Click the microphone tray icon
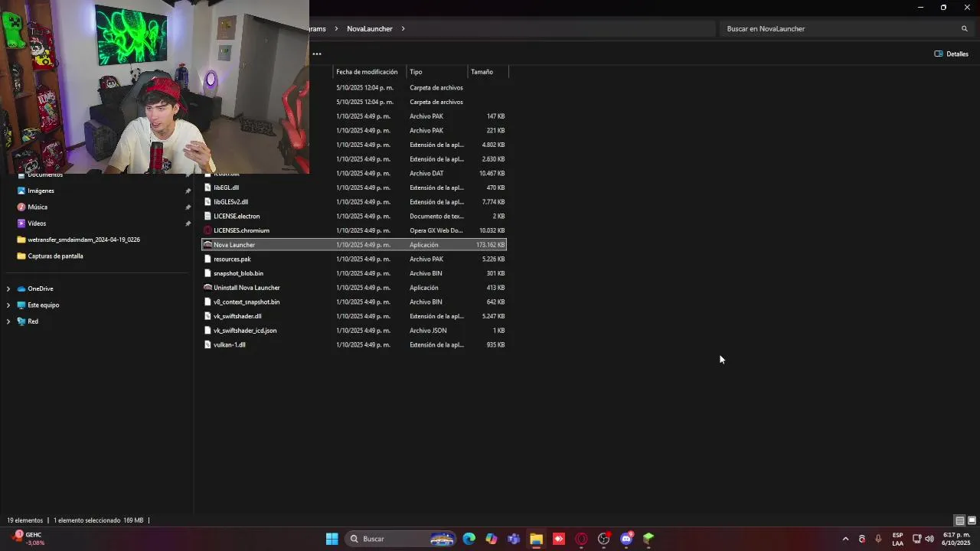 (878, 539)
